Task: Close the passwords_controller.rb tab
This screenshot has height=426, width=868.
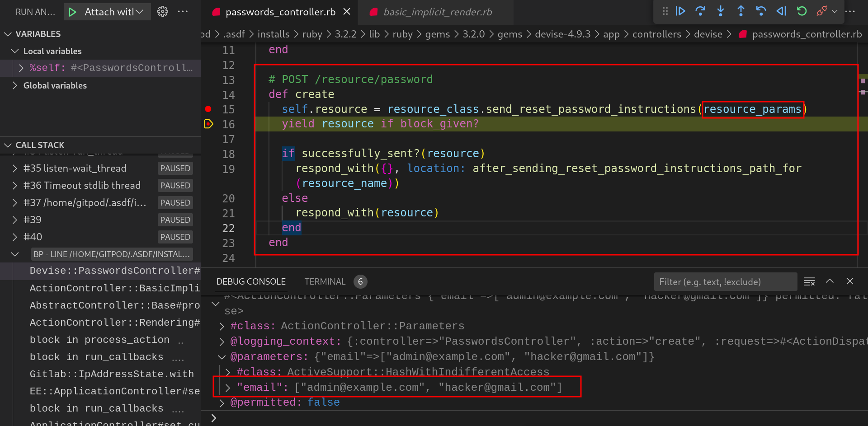Action: coord(347,12)
